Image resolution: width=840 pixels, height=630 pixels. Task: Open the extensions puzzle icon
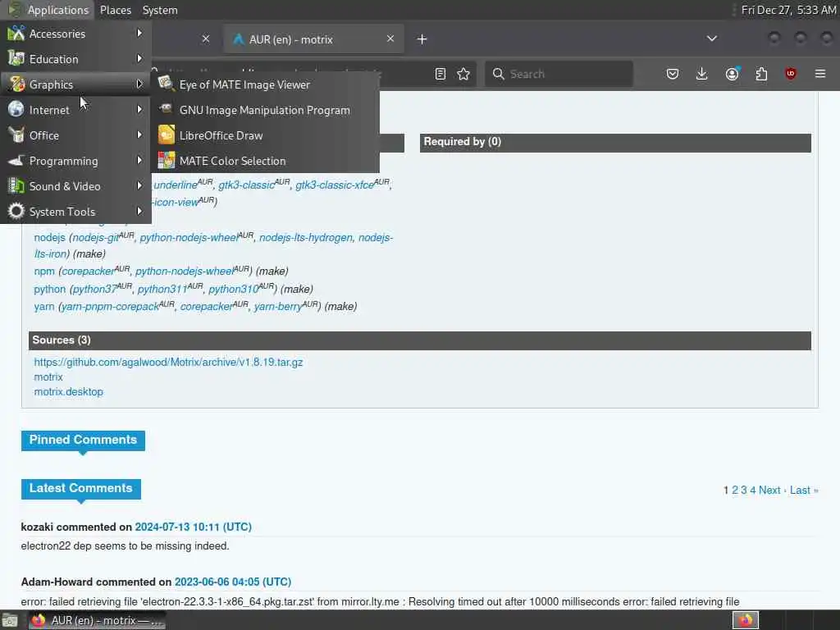tap(761, 74)
